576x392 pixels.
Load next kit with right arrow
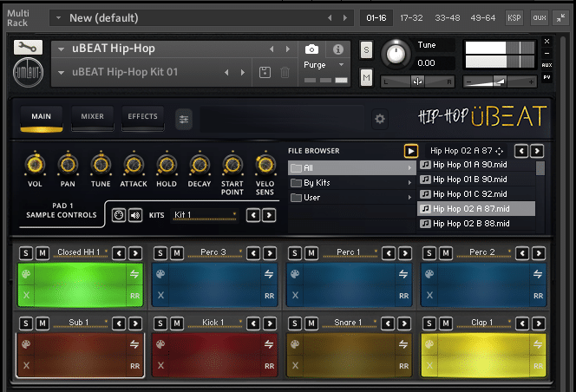click(x=269, y=215)
